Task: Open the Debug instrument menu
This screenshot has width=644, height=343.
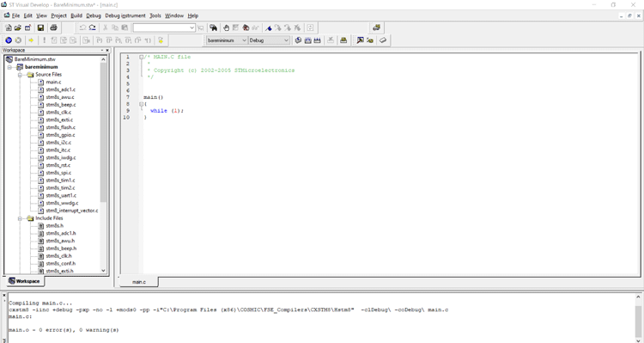Action: point(125,15)
